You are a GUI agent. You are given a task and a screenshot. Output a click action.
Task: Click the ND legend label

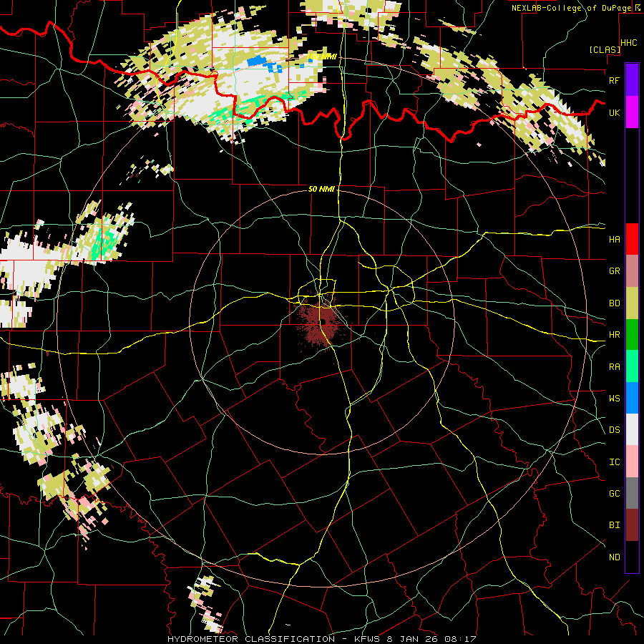pos(614,557)
